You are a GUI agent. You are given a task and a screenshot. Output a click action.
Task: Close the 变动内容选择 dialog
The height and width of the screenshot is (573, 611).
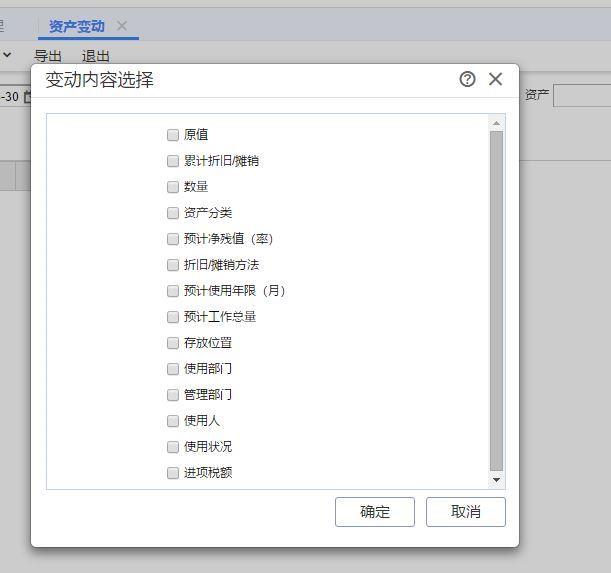pos(495,79)
